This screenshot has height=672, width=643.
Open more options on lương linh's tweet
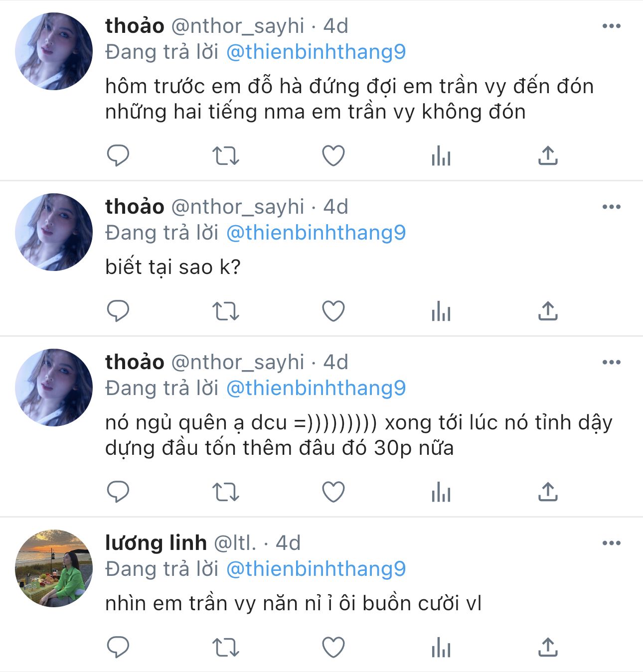pyautogui.click(x=611, y=543)
